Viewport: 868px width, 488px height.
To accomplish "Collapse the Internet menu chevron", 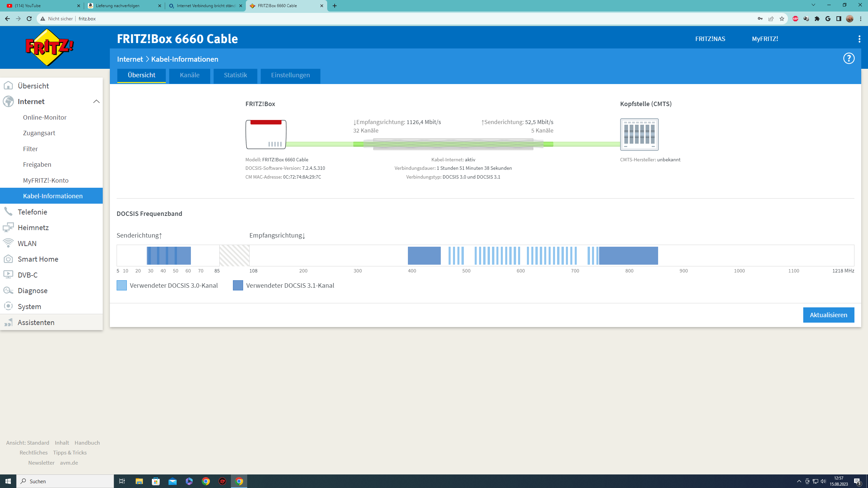I will (x=96, y=101).
